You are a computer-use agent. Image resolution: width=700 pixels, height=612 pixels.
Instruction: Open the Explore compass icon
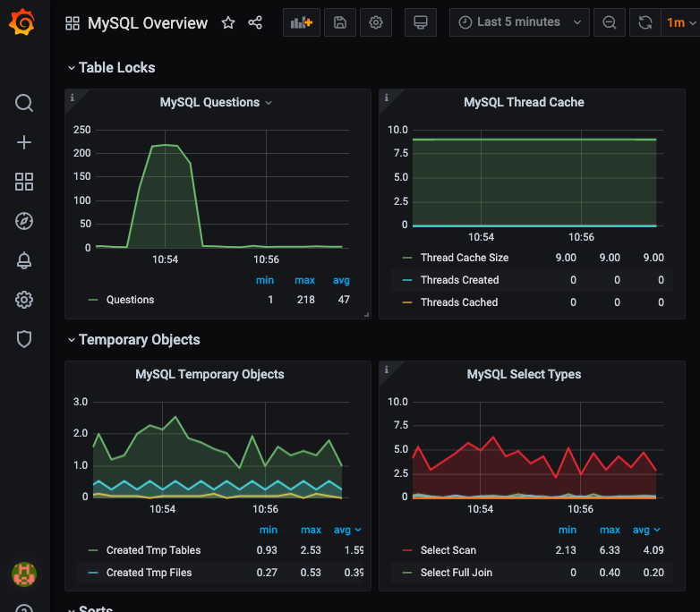click(x=24, y=221)
